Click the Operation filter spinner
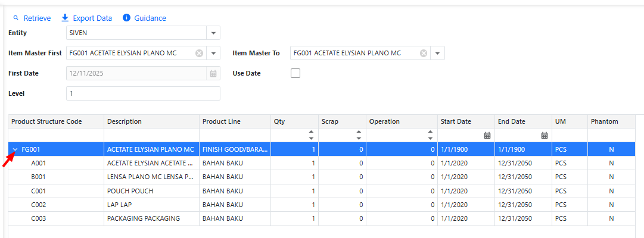 (430, 135)
